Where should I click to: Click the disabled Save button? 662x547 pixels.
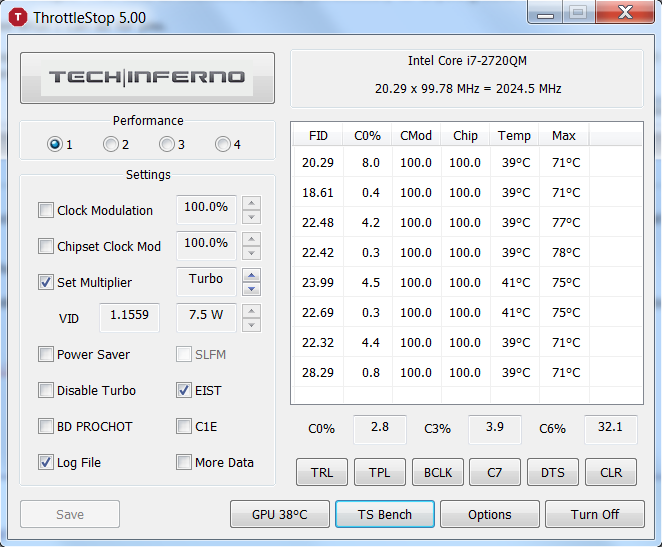pos(70,514)
